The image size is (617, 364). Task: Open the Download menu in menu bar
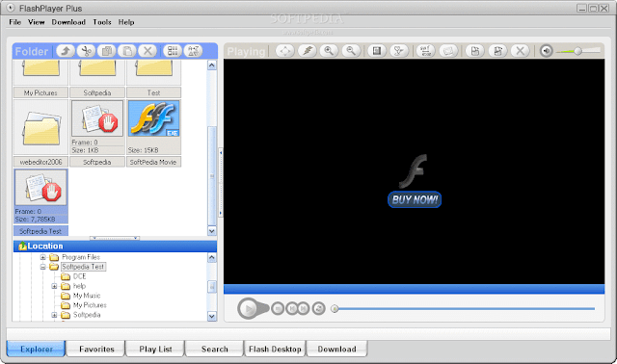click(68, 22)
